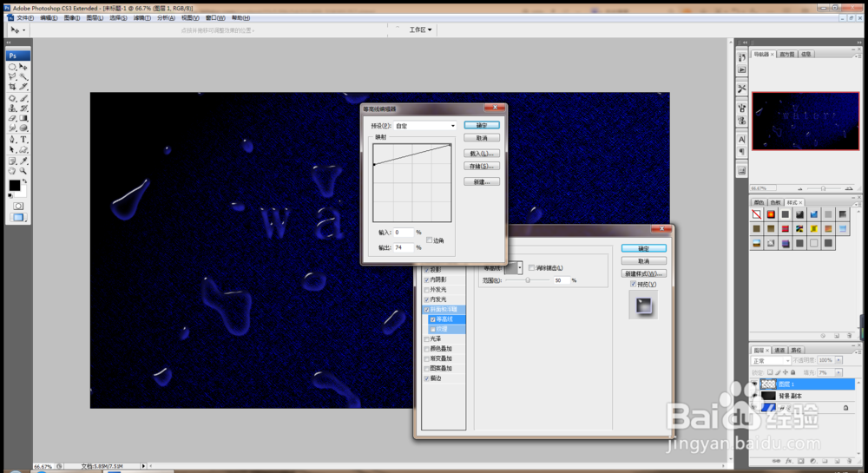Click the fx layer style icon in Layers panel
868x473 pixels.
789,461
